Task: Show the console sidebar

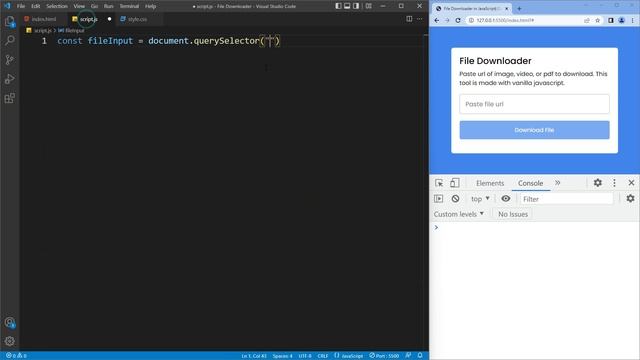Action: tap(439, 199)
